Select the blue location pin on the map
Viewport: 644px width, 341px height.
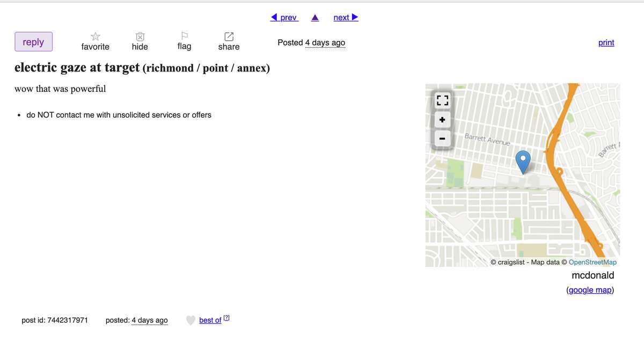[x=523, y=162]
